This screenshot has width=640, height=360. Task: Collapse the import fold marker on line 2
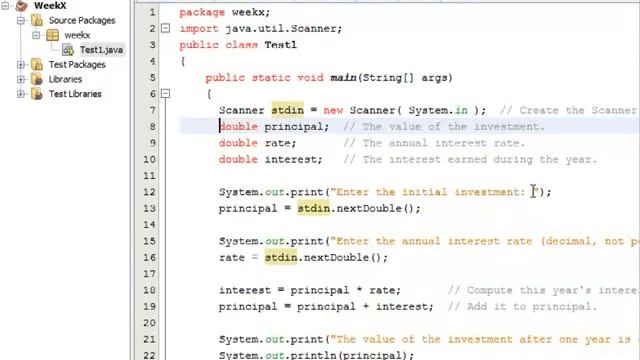click(165, 29)
